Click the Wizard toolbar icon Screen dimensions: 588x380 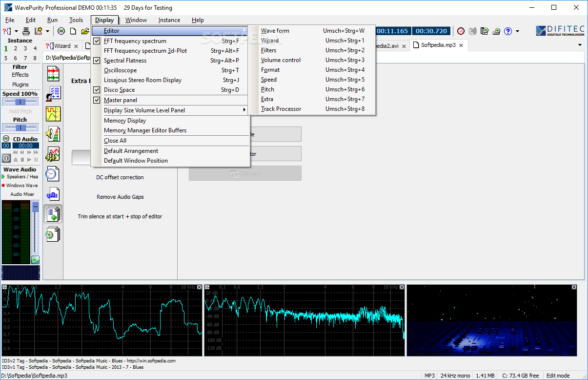(x=7, y=31)
